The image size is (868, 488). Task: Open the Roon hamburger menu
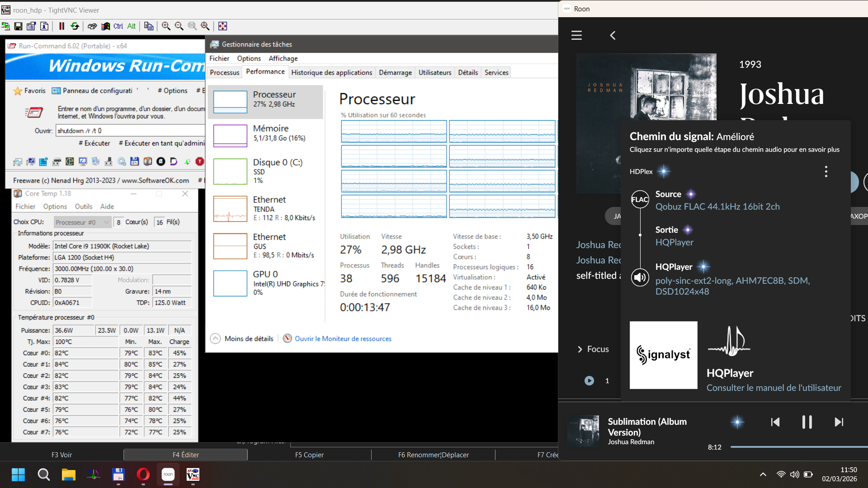pos(576,35)
